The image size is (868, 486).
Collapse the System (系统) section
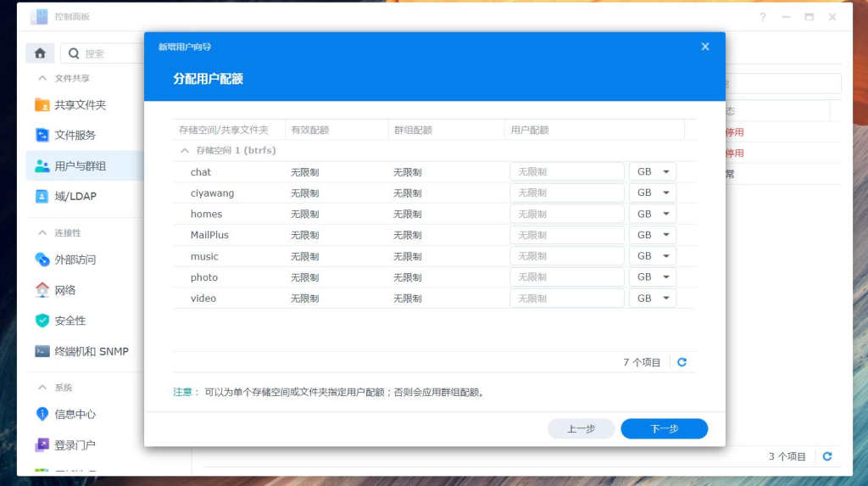(x=42, y=388)
